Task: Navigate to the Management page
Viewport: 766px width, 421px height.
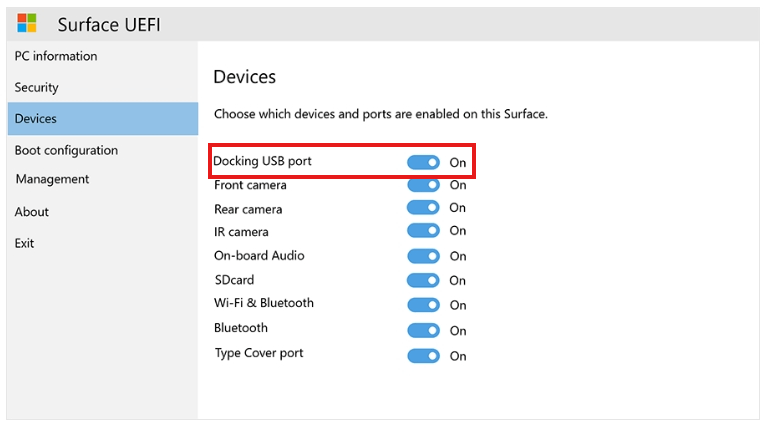Action: coord(52,180)
